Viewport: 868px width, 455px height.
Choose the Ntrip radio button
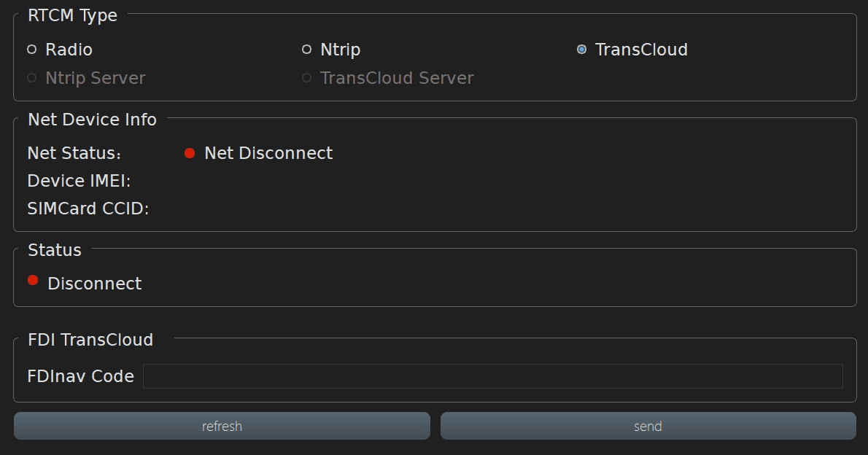tap(307, 50)
